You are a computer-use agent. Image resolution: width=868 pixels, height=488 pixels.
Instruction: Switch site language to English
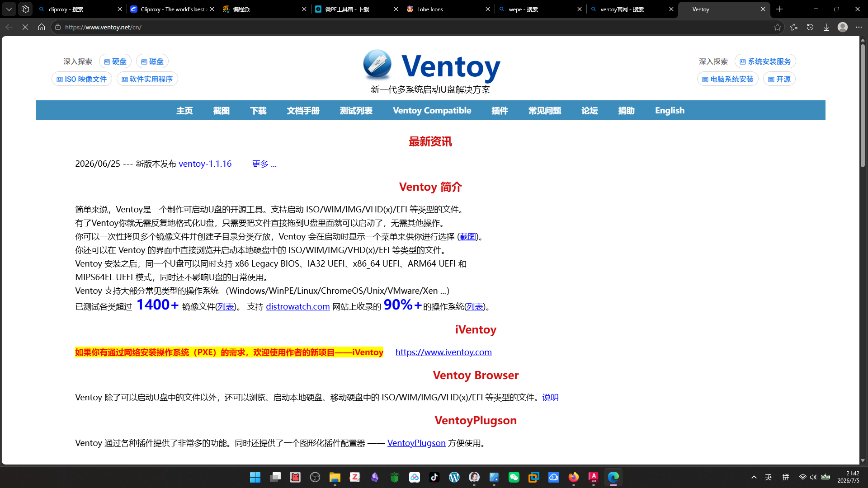670,111
